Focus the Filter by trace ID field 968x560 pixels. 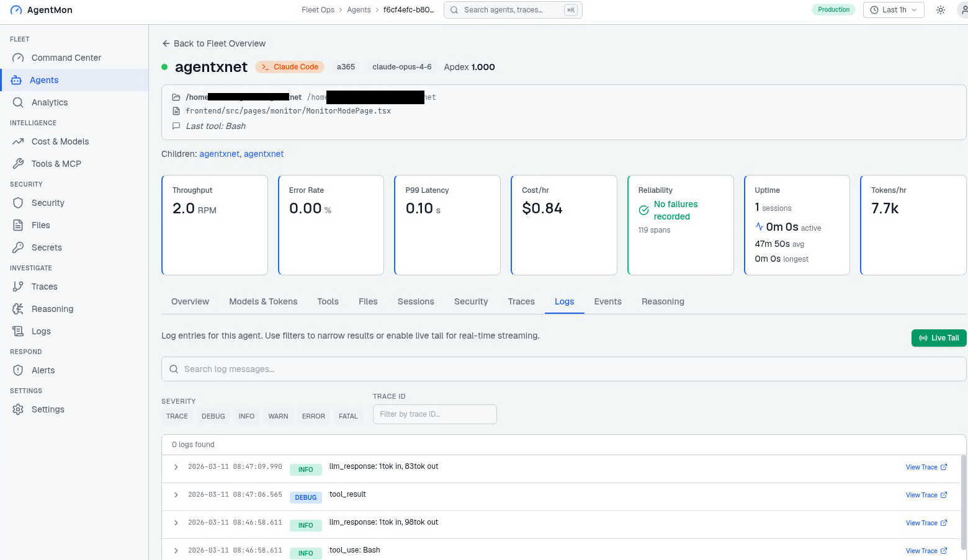tap(434, 414)
